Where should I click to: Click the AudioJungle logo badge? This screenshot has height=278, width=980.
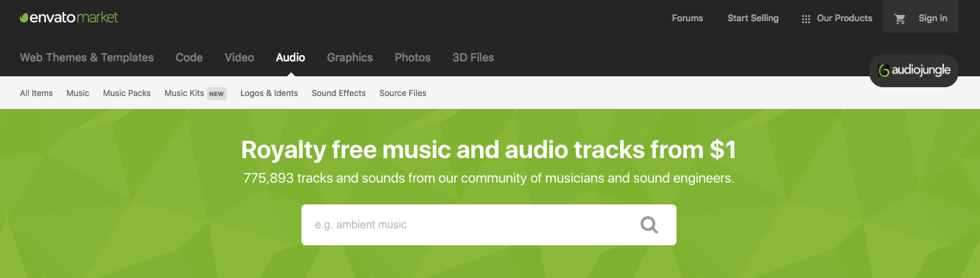pyautogui.click(x=914, y=70)
